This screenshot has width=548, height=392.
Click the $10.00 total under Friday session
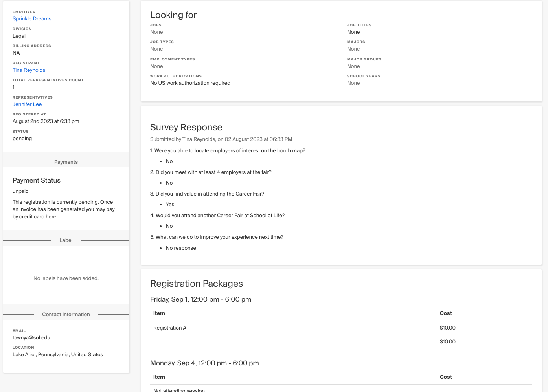click(x=448, y=342)
